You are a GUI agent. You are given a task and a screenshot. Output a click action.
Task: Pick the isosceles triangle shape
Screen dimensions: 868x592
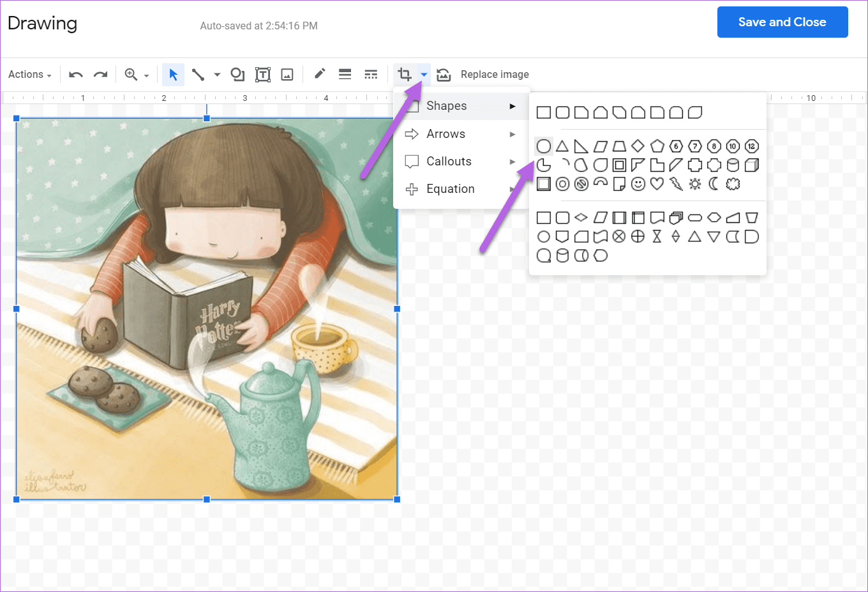pos(562,146)
